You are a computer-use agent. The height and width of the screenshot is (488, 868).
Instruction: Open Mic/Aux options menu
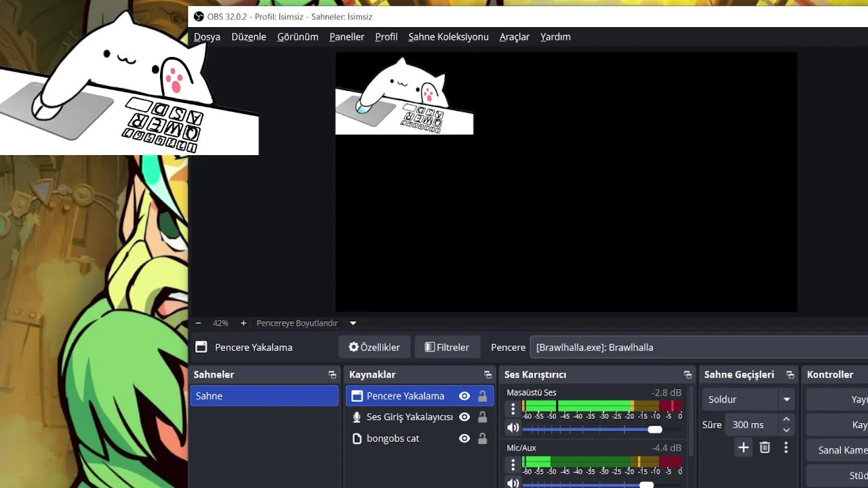coord(513,464)
